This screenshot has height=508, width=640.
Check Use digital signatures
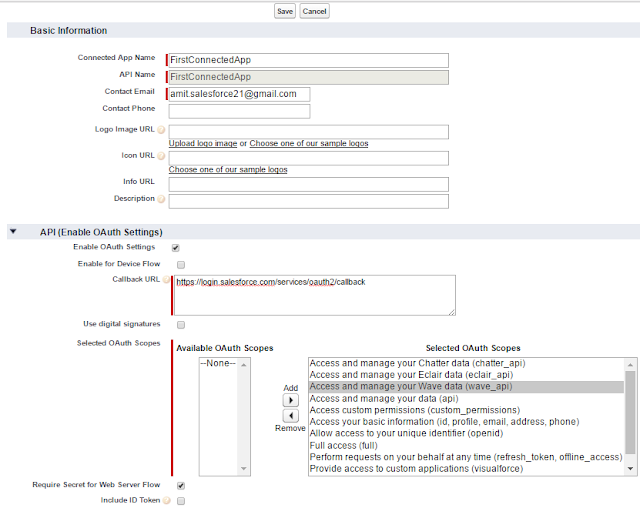(x=181, y=325)
